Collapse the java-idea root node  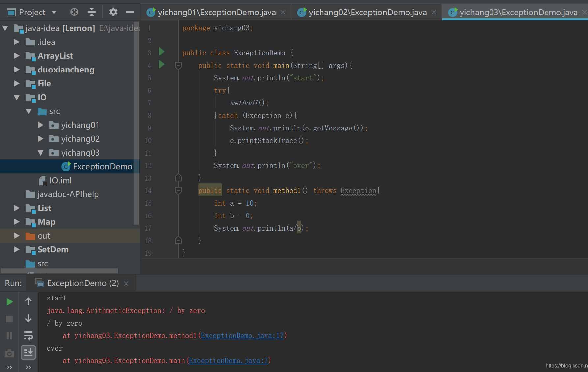click(x=5, y=28)
